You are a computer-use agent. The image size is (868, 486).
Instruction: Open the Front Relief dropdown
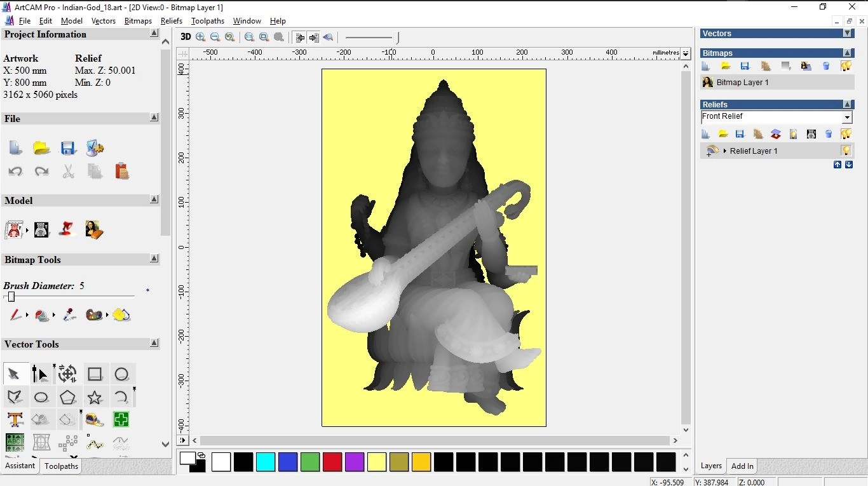(x=846, y=118)
